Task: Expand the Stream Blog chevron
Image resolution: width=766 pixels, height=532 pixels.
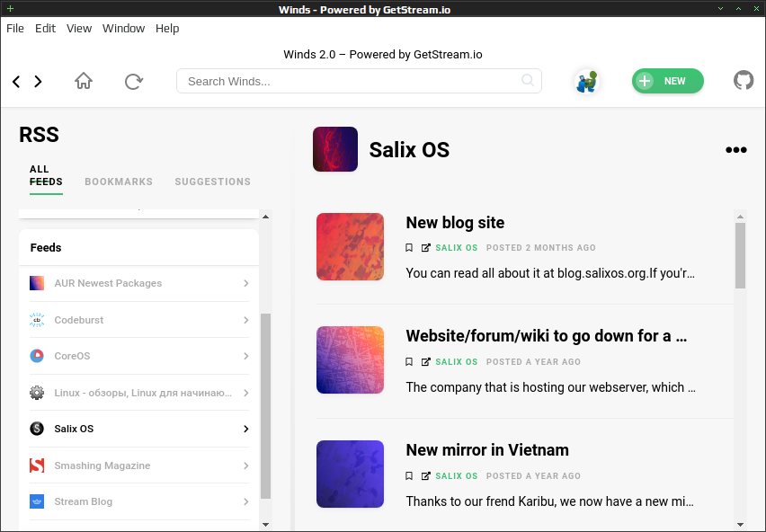Action: pyautogui.click(x=245, y=501)
